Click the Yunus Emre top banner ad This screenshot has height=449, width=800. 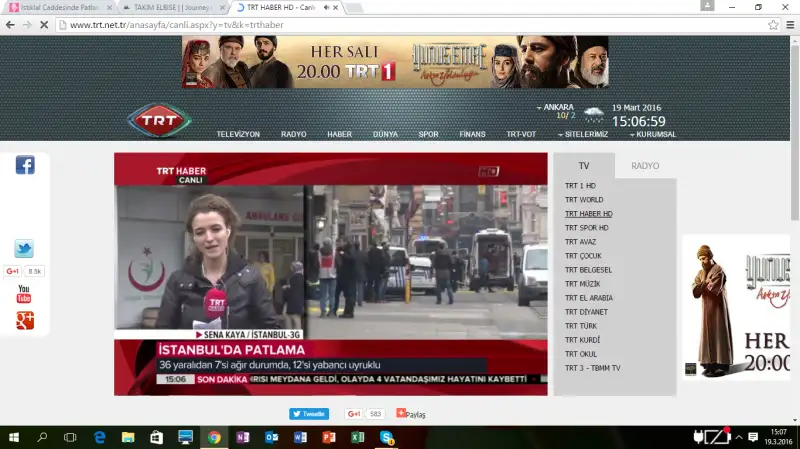tap(395, 62)
